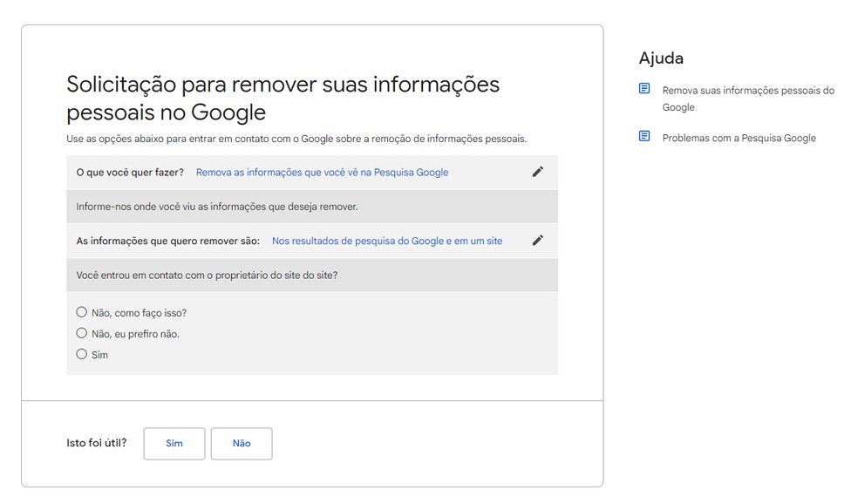Expand 'As informações que quero remover são:' label
This screenshot has height=504, width=858.
(167, 241)
